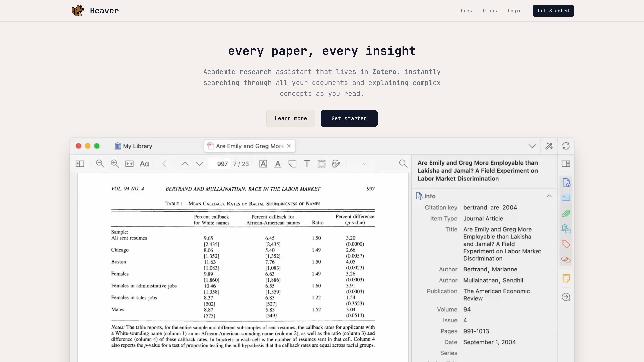Click the Locate arrow icon
Image resolution: width=644 pixels, height=362 pixels.
click(566, 297)
